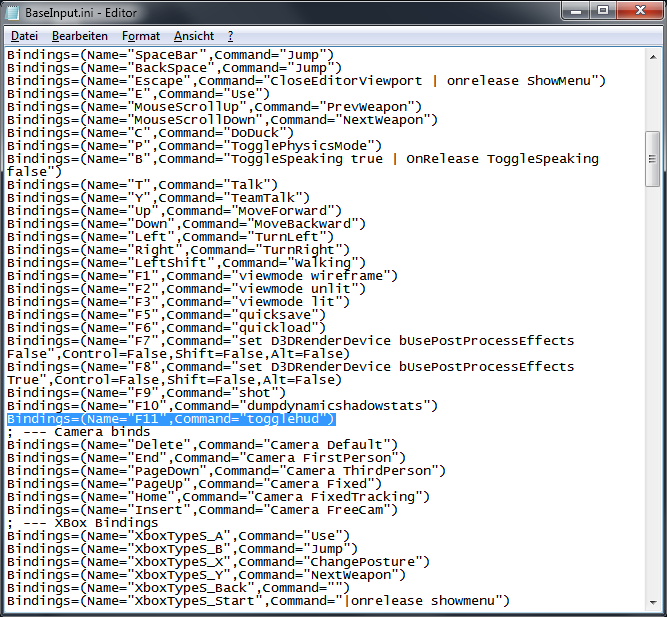Click the highlighted F11 togglehud binding line
The height and width of the screenshot is (617, 667).
tap(170, 419)
